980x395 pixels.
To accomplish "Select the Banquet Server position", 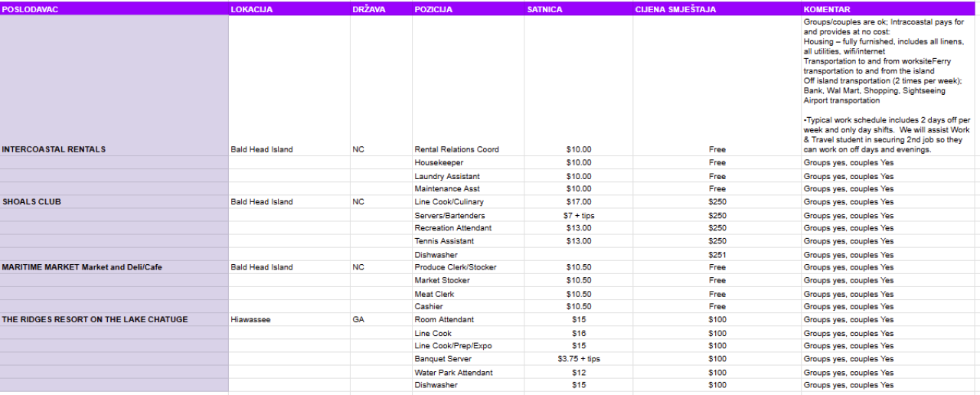I will point(469,359).
